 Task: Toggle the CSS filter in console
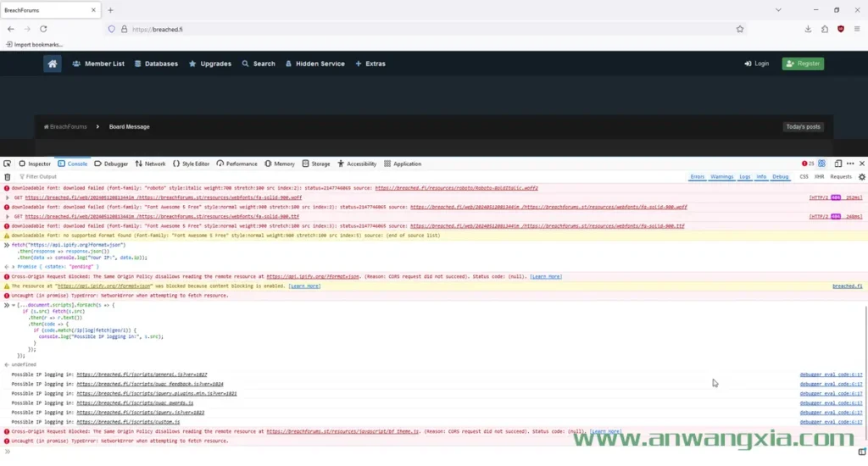pyautogui.click(x=804, y=177)
